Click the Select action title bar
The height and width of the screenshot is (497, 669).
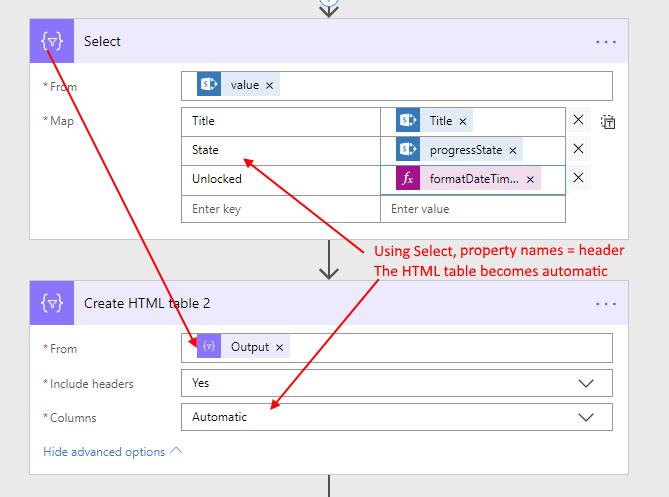[300, 42]
